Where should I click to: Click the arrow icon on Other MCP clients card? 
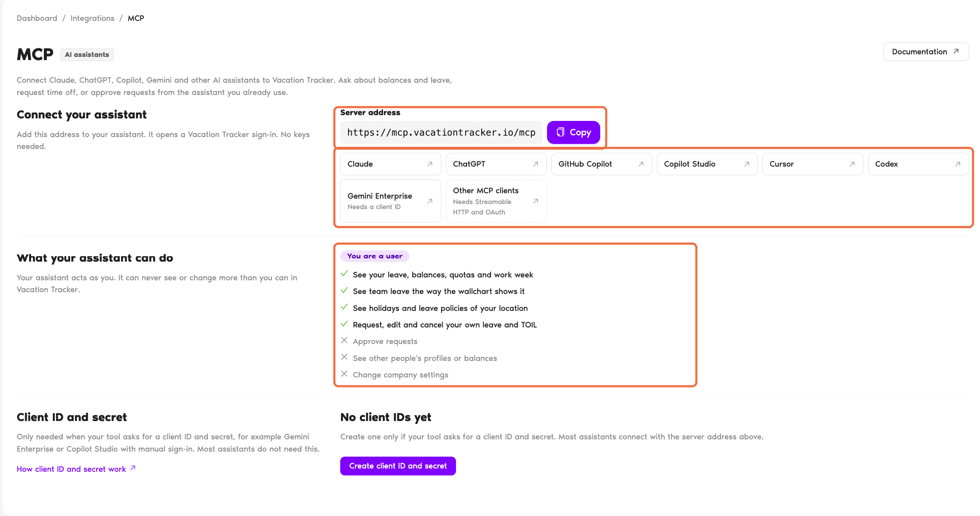coord(535,201)
